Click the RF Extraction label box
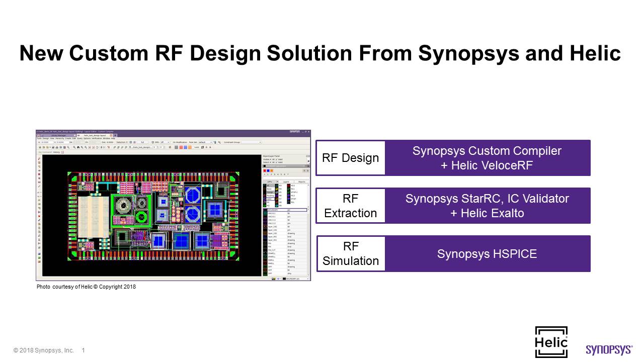The width and height of the screenshot is (644, 362). tap(351, 206)
